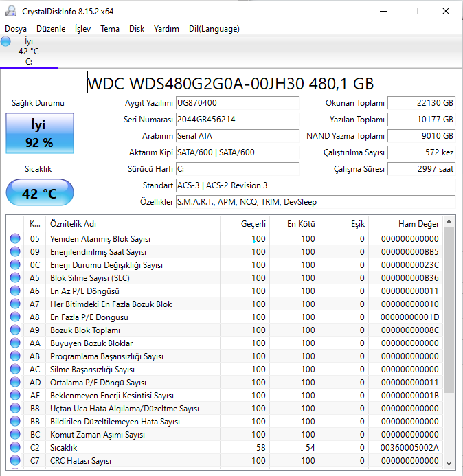Screen dimensions: 463x476
Task: Click the Geçerli value 58 in Sıcaklık row
Action: pos(261,447)
